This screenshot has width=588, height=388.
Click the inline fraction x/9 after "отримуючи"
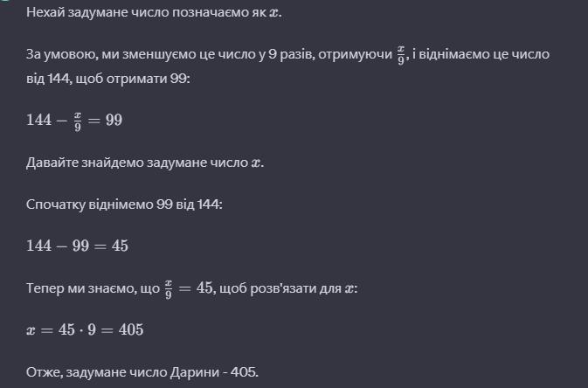401,56
